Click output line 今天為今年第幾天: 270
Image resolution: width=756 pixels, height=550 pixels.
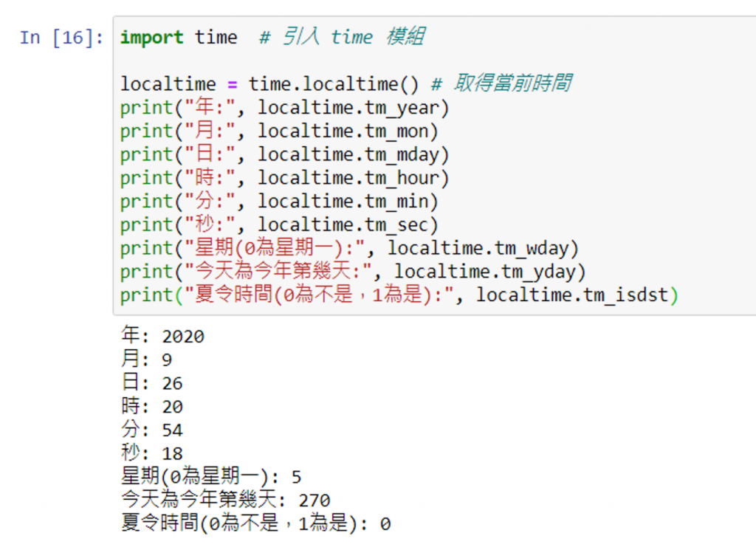(x=226, y=500)
